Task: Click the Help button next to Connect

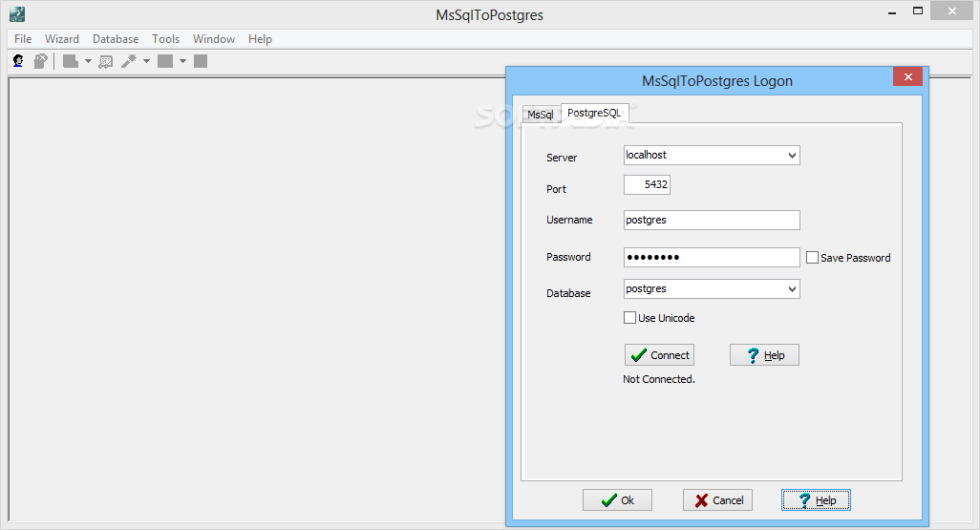Action: tap(764, 355)
